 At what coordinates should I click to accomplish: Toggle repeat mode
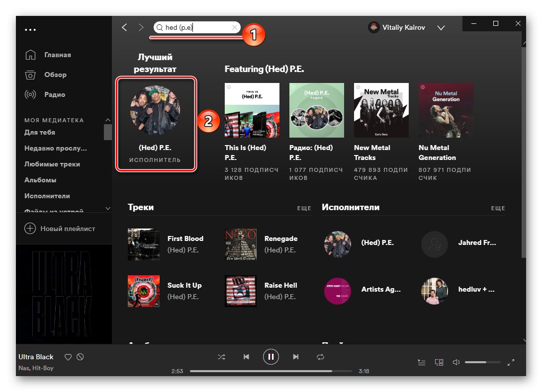[320, 357]
